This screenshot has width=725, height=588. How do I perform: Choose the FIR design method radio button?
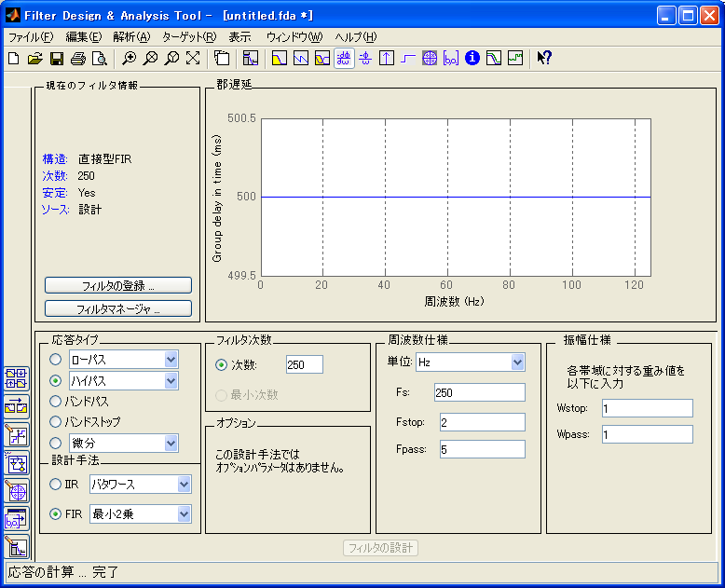(x=56, y=513)
